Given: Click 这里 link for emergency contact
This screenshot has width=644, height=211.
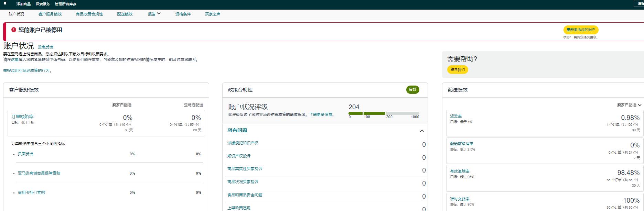Looking at the screenshot, I should coord(14,59).
